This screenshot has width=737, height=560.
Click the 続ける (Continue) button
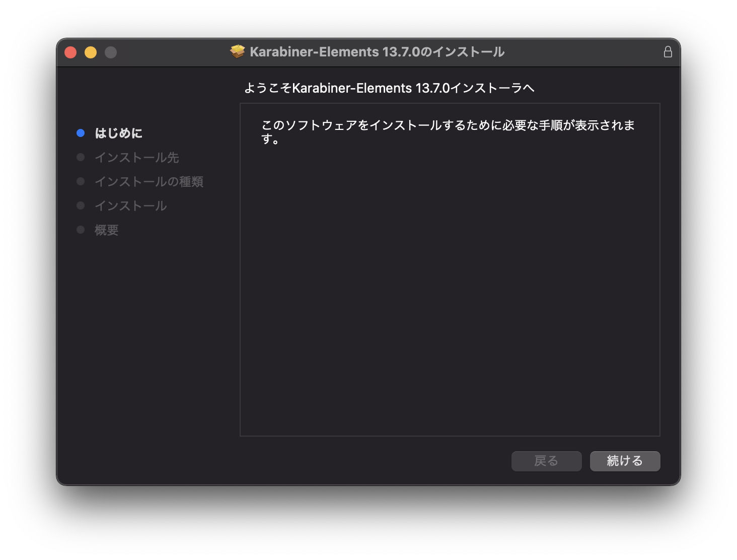pyautogui.click(x=625, y=461)
